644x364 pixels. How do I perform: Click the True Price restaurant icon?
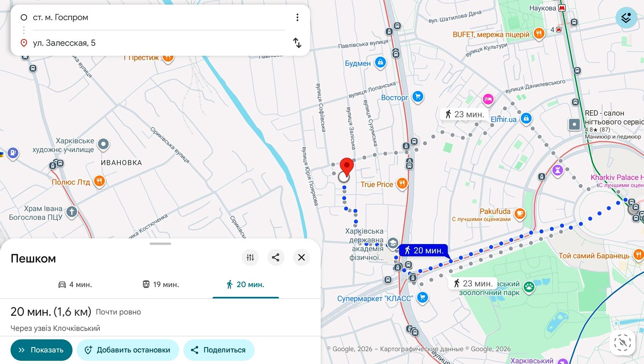pos(402,184)
